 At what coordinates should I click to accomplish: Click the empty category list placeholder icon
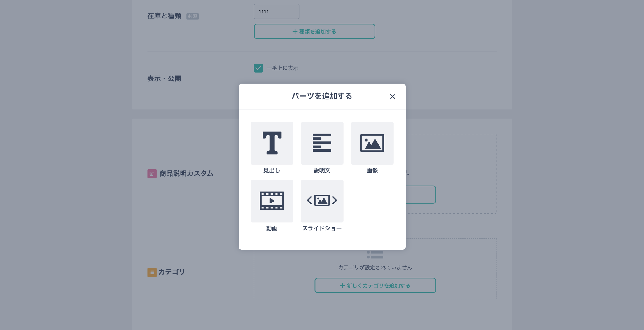[x=375, y=254]
